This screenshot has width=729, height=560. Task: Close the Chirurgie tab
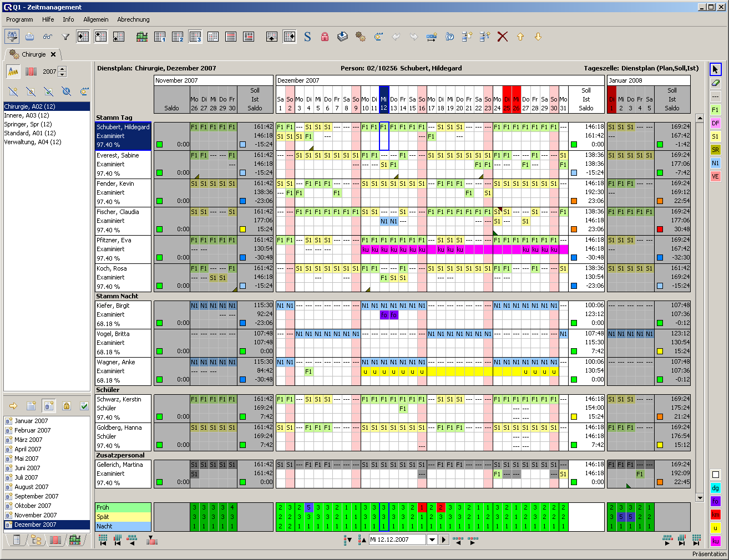click(53, 54)
